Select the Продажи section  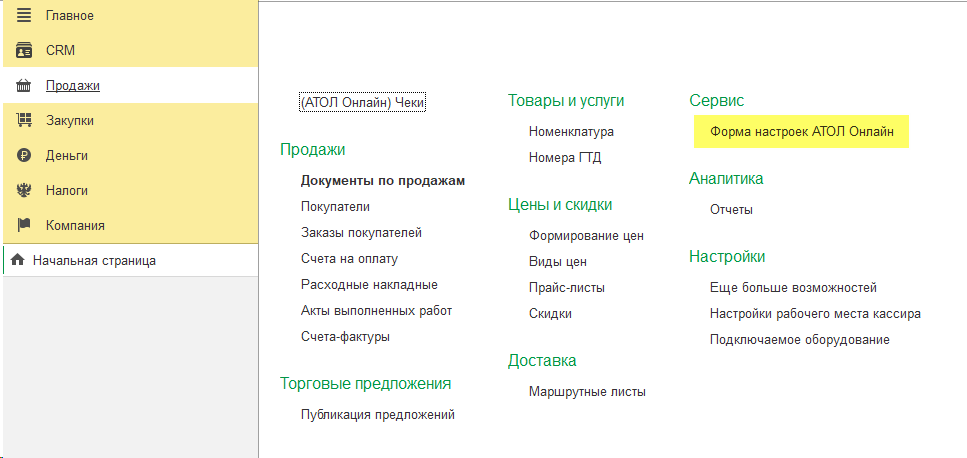pos(73,86)
